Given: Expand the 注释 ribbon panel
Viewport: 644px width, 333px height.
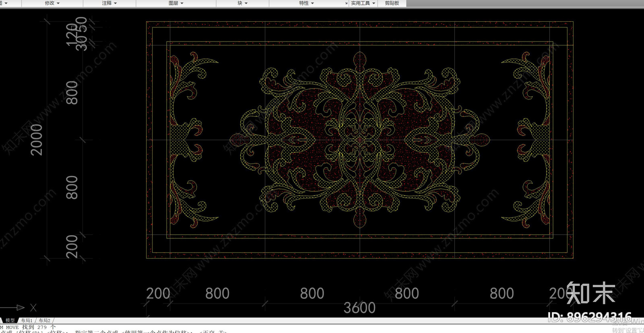Looking at the screenshot, I should click(x=109, y=3).
